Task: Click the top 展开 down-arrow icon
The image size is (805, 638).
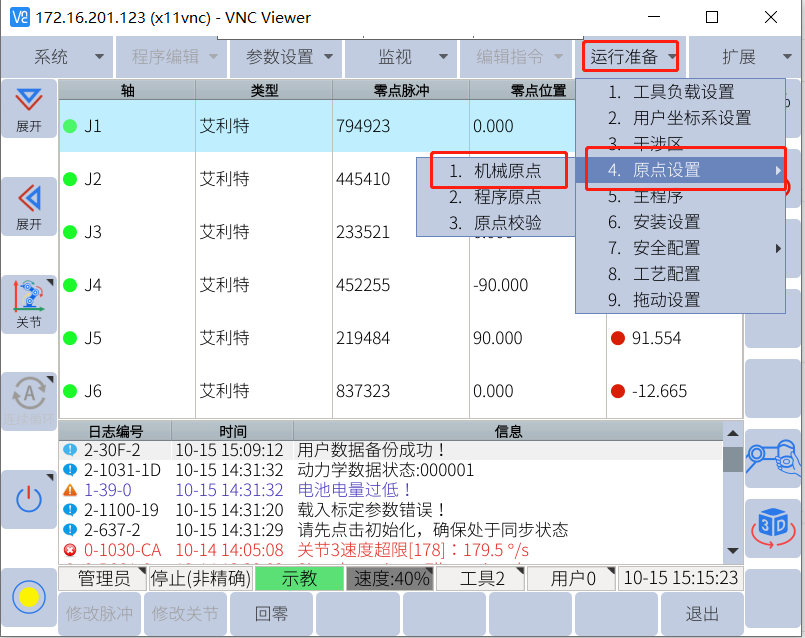Action: [x=28, y=108]
